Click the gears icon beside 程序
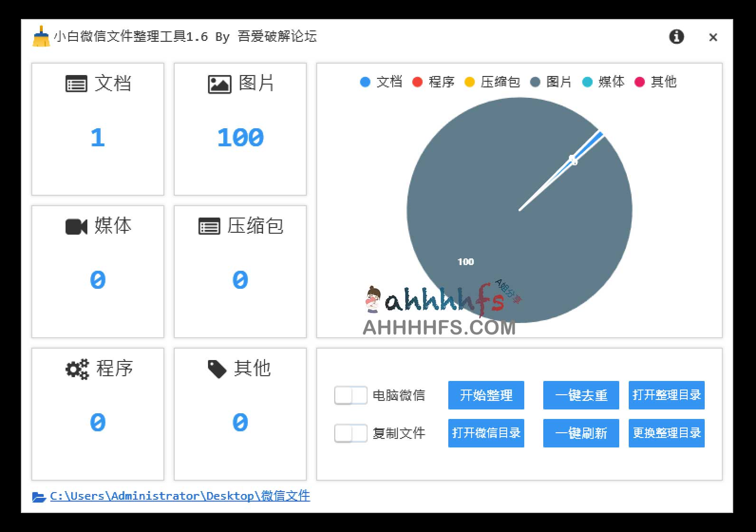Viewport: 756px width, 532px height. click(77, 369)
